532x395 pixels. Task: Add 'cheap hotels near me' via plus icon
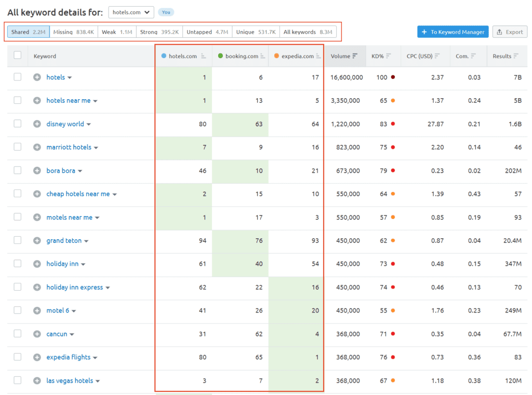coord(37,194)
